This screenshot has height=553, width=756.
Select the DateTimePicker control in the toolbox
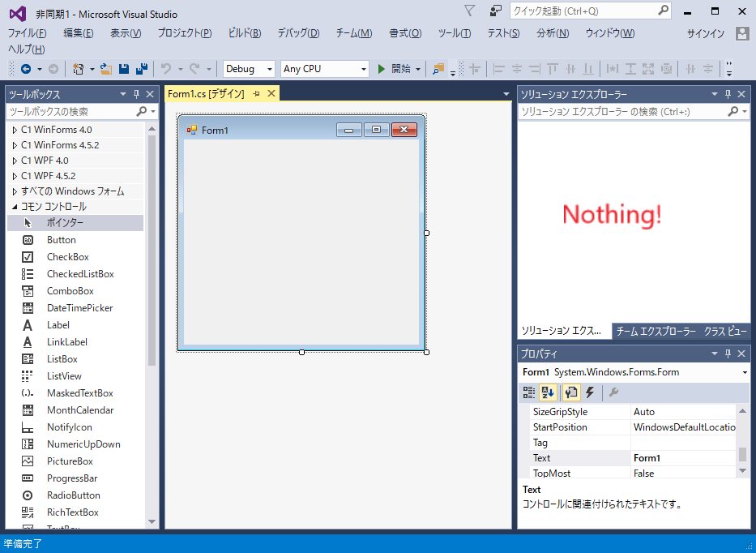pyautogui.click(x=75, y=308)
